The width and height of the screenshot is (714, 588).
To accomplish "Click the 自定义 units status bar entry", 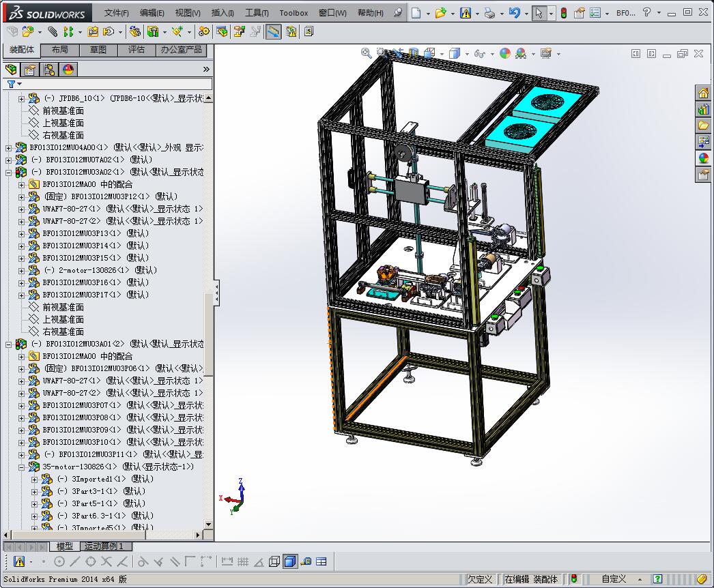I will 614,579.
